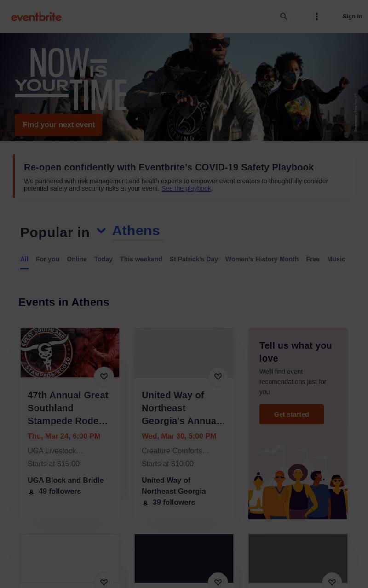This screenshot has width=368, height=588.
Task: Click Find your next event button
Action: tap(58, 125)
